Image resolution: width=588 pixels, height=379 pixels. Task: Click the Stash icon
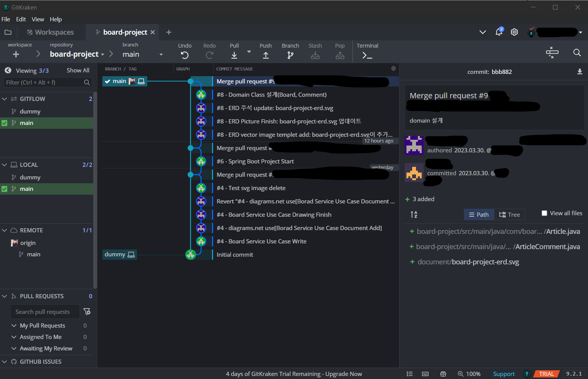click(x=315, y=55)
